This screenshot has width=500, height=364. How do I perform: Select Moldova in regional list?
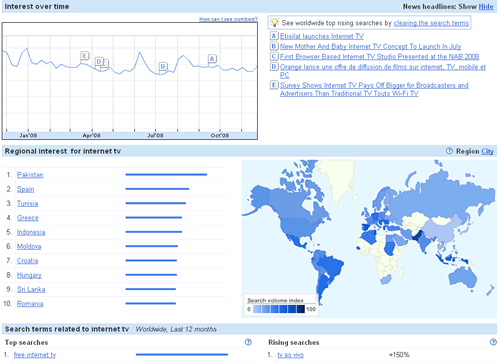pyautogui.click(x=29, y=246)
